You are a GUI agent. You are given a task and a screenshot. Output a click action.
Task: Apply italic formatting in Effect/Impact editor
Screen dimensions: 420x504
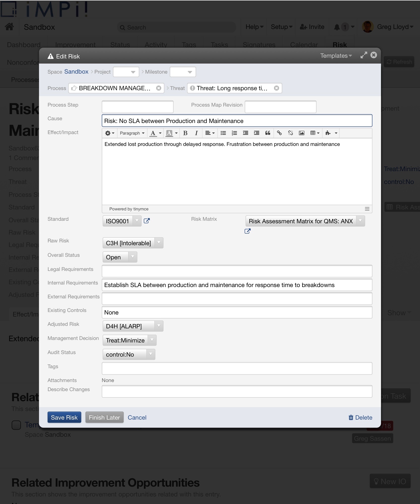[196, 133]
